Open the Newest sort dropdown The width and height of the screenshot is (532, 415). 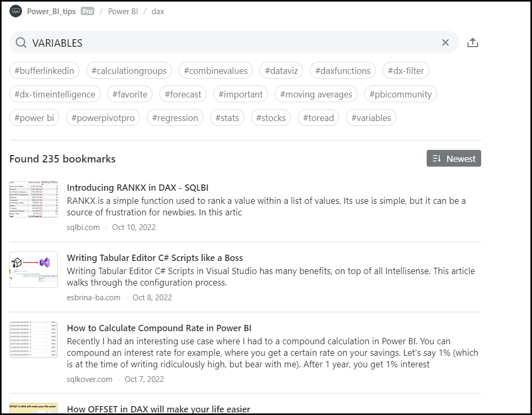click(453, 159)
